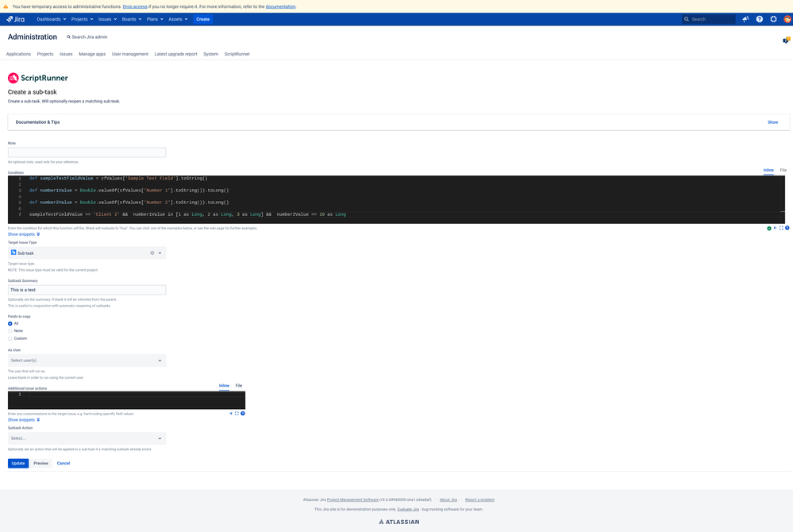Image resolution: width=793 pixels, height=532 pixels.
Task: Switch Additional issue actions to Inline tab
Action: pos(224,386)
